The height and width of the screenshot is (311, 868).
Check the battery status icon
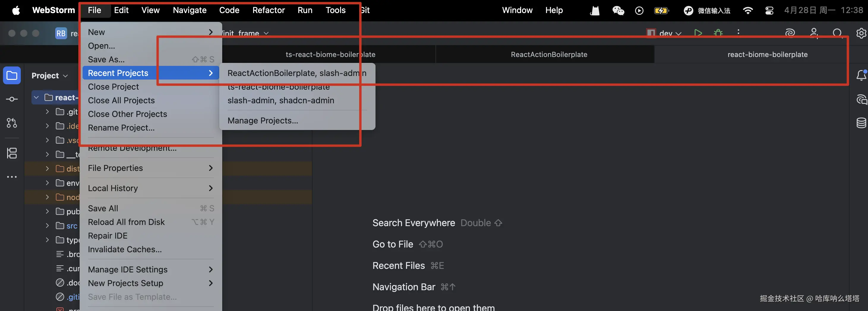pyautogui.click(x=661, y=10)
